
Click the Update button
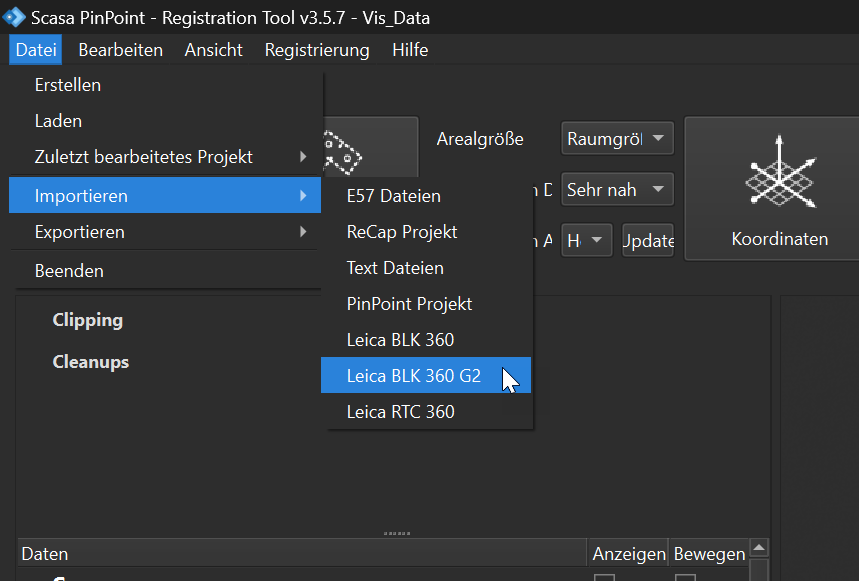click(x=648, y=240)
